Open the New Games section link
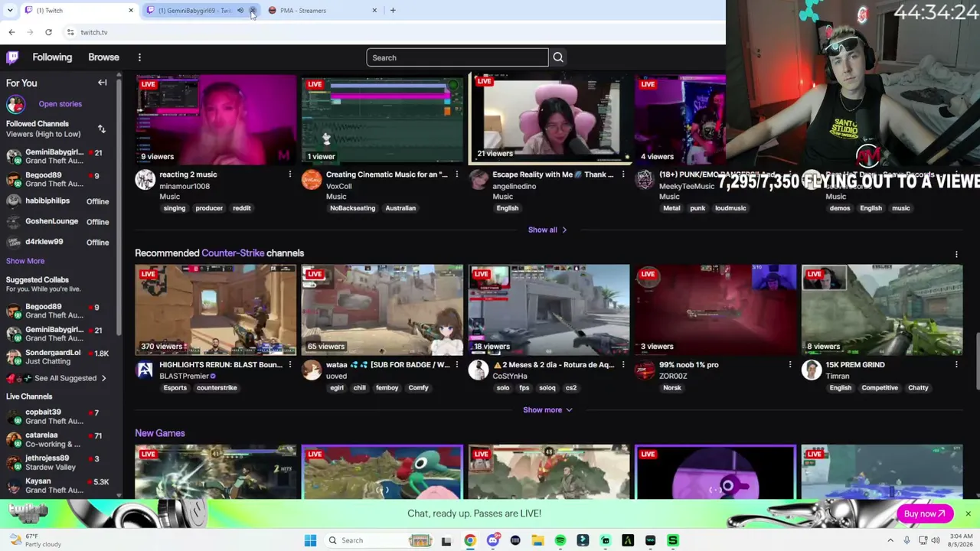The height and width of the screenshot is (551, 980). tap(160, 433)
